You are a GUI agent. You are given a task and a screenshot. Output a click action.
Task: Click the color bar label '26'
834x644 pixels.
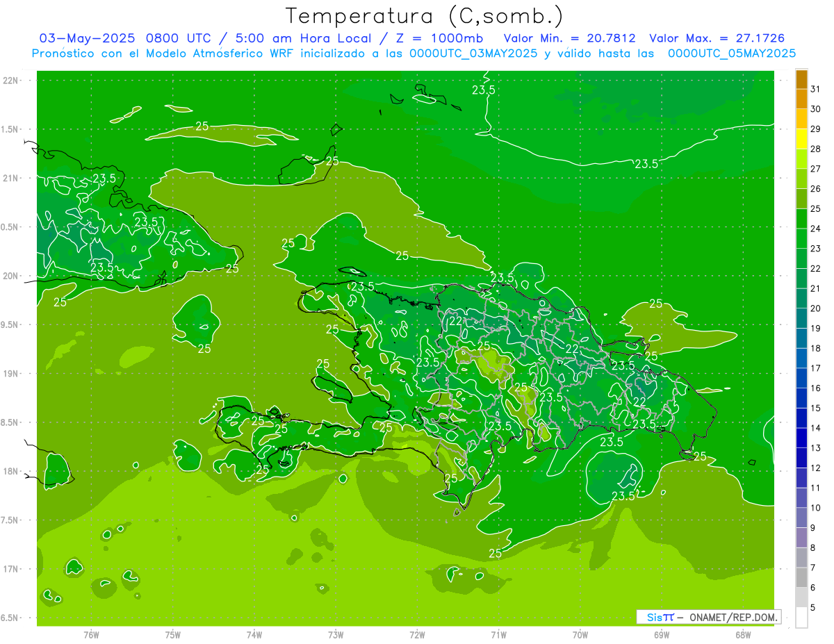point(816,189)
